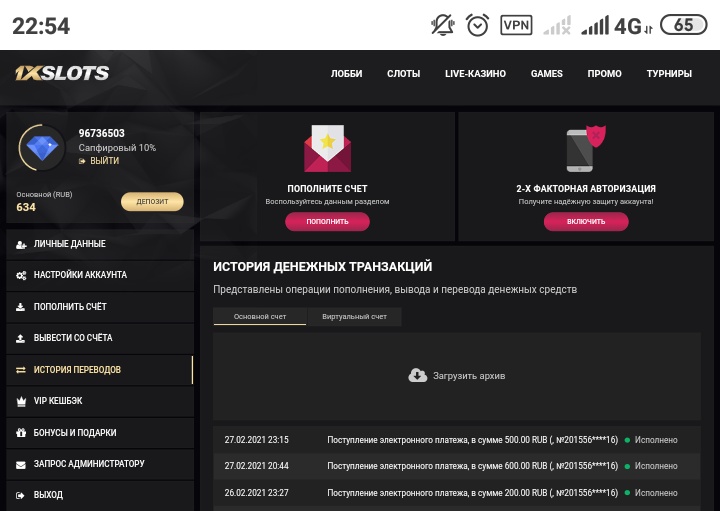Click the pink ВКЛЮЧИТЬ button

tap(586, 221)
